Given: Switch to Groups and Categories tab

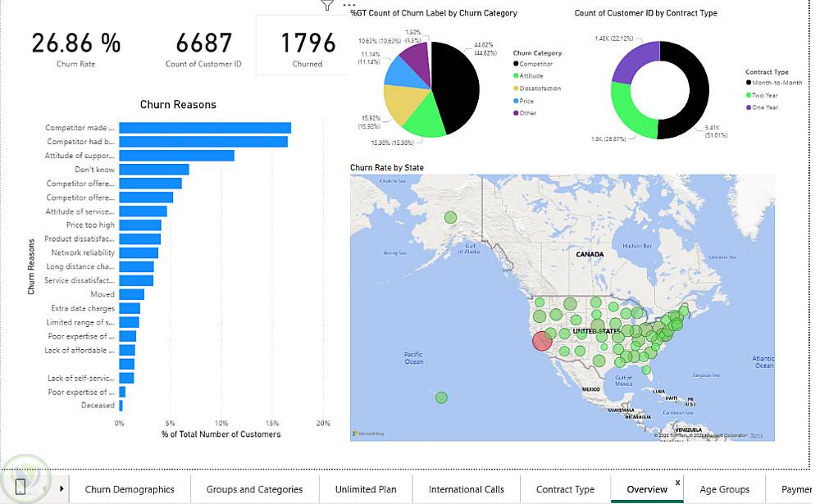Looking at the screenshot, I should coord(255,489).
